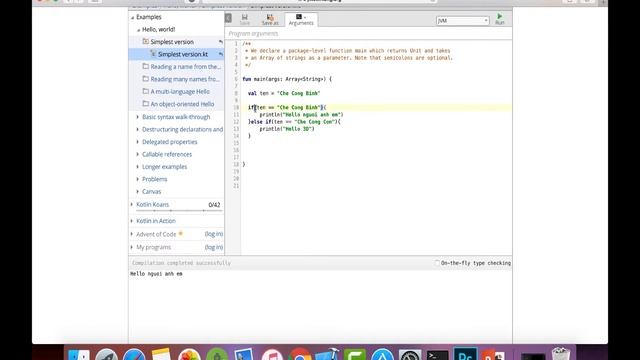Click log in next to My programs
The image size is (640, 360).
point(213,247)
